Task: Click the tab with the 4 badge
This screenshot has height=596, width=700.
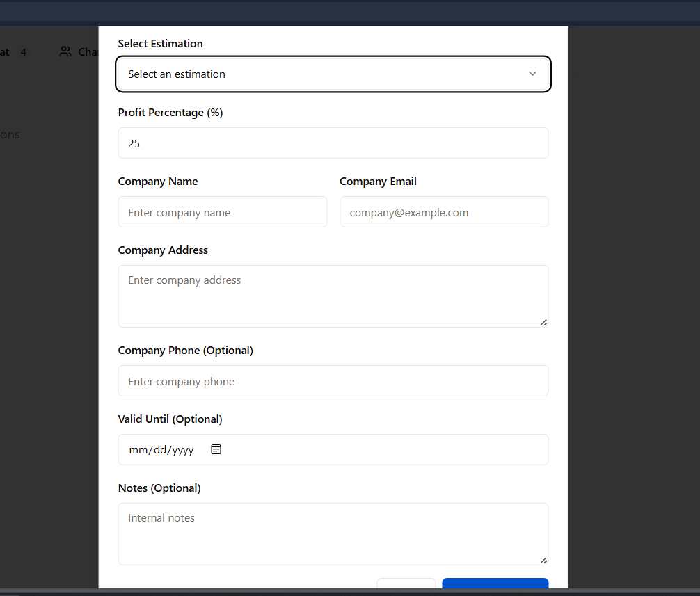Action: (14, 51)
